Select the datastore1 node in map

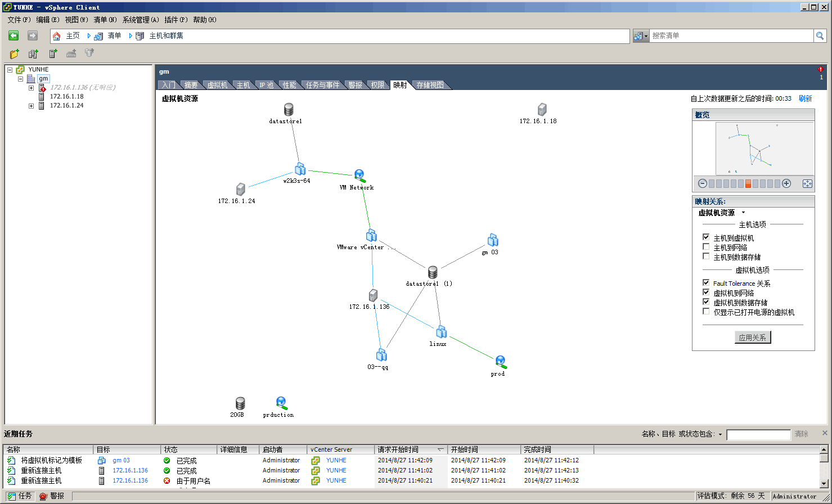pyautogui.click(x=289, y=109)
